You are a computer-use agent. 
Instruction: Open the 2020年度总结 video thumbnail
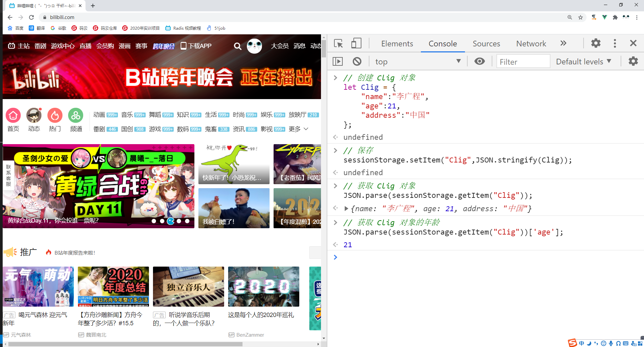[113, 287]
